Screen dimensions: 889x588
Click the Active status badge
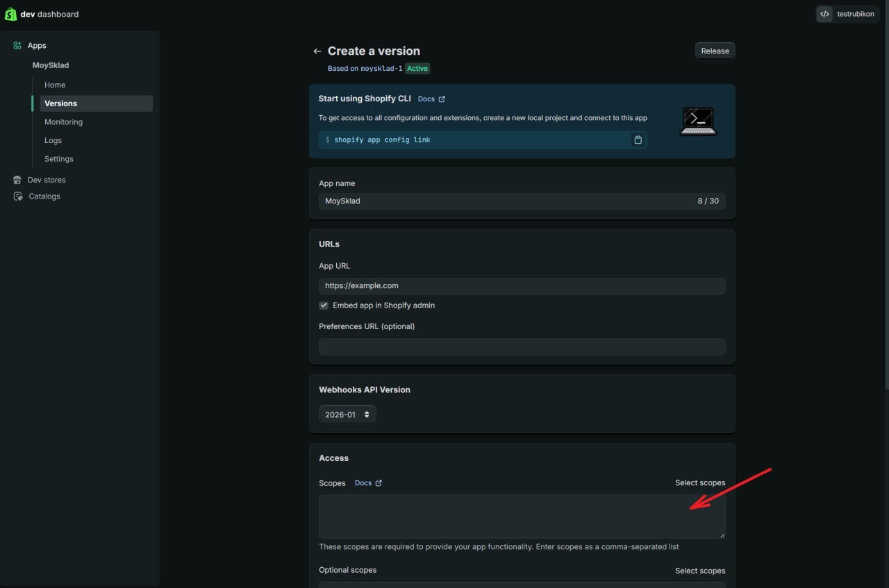417,69
